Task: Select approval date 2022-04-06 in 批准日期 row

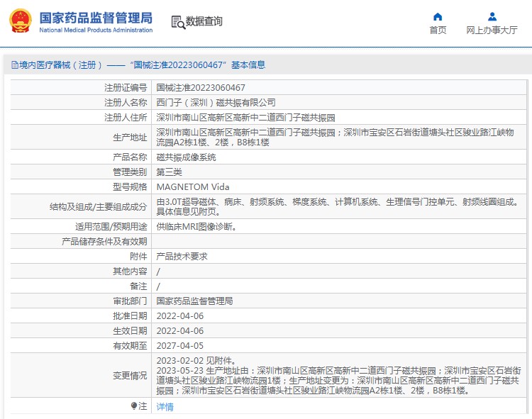Action: tap(180, 316)
